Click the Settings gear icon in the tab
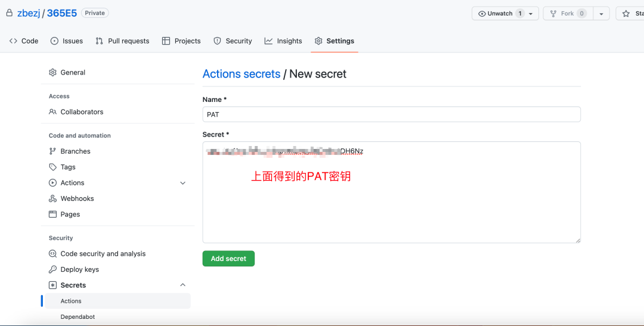 point(318,41)
